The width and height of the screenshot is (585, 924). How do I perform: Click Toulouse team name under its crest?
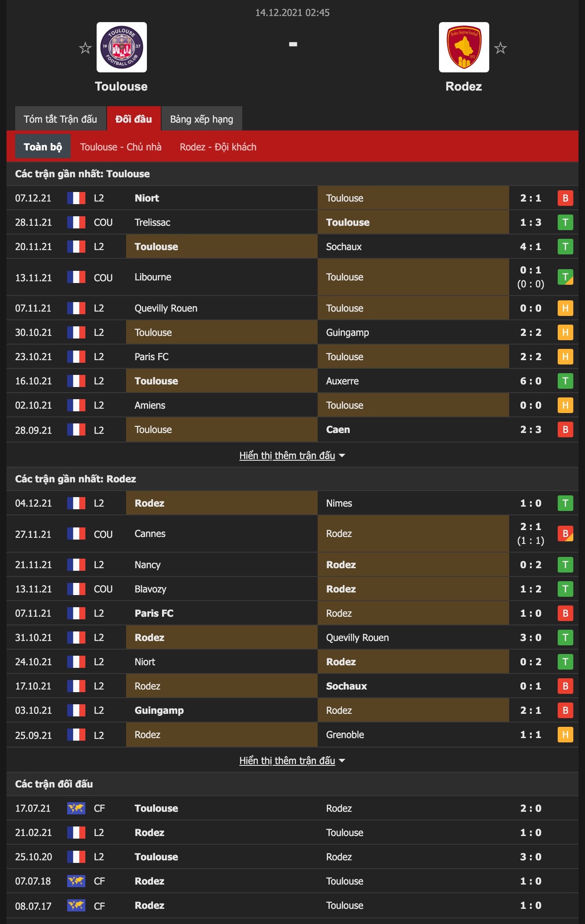121,86
